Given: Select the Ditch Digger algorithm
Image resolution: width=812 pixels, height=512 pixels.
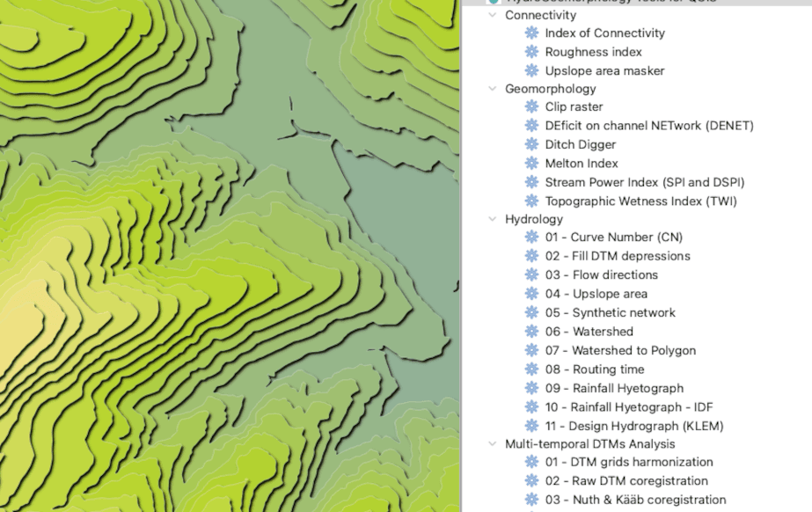Looking at the screenshot, I should (581, 144).
